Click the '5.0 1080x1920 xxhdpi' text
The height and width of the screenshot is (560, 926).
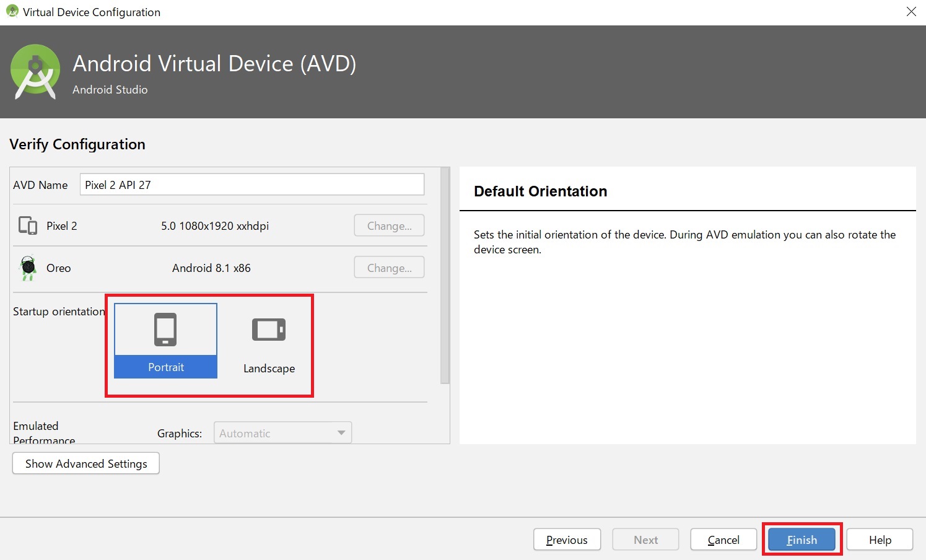215,226
